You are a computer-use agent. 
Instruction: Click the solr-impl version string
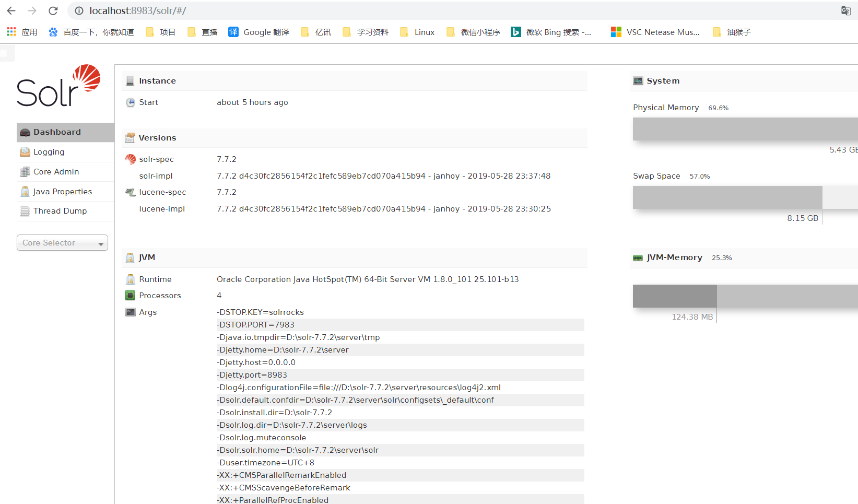(x=384, y=176)
